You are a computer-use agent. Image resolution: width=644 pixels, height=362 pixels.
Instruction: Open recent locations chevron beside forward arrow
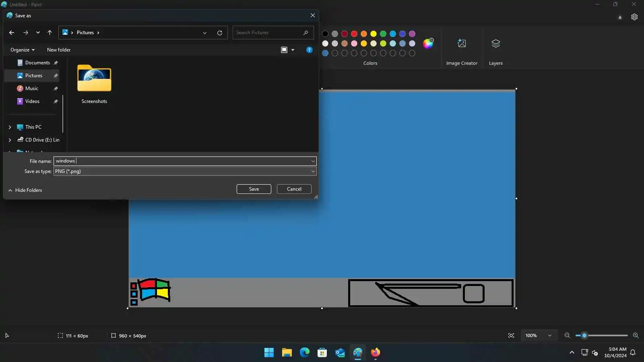tap(38, 33)
